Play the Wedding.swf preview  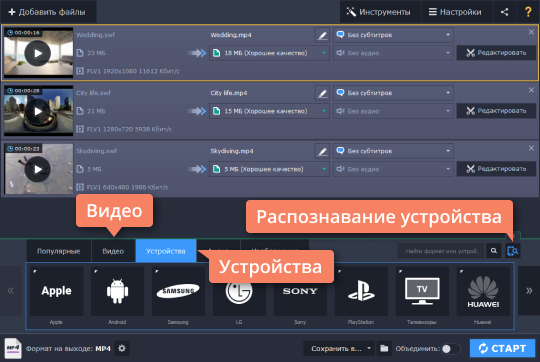tap(38, 53)
